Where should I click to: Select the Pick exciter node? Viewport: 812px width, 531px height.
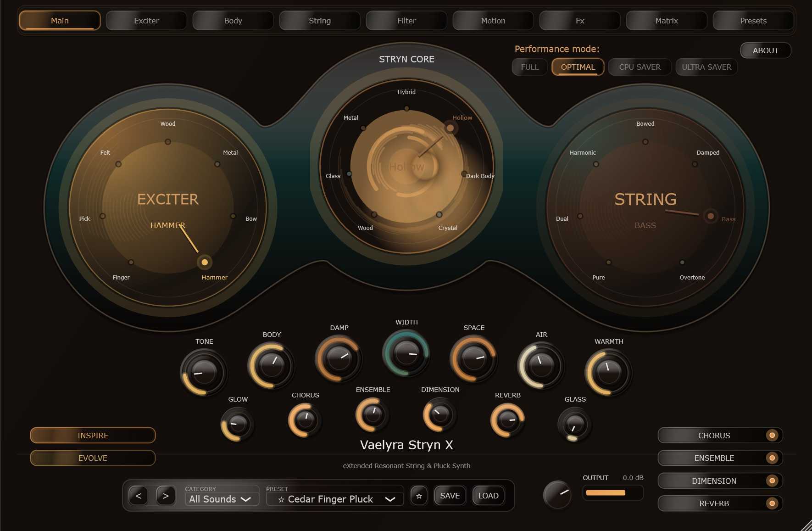point(103,216)
